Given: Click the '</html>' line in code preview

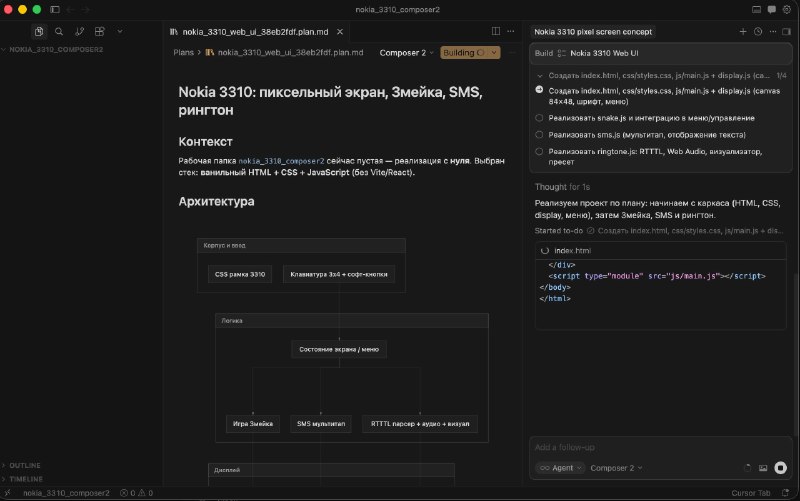Looking at the screenshot, I should [555, 298].
